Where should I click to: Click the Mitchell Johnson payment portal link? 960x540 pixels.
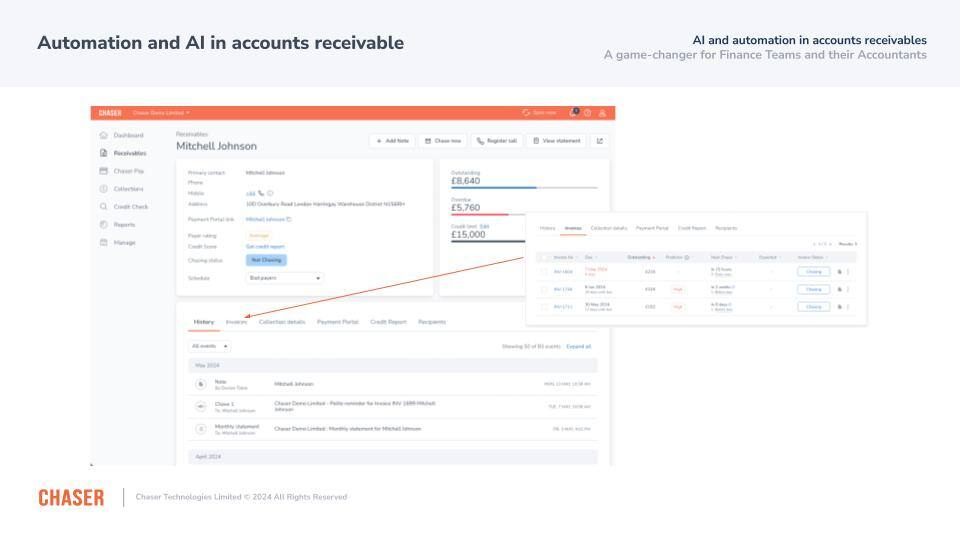coord(265,219)
